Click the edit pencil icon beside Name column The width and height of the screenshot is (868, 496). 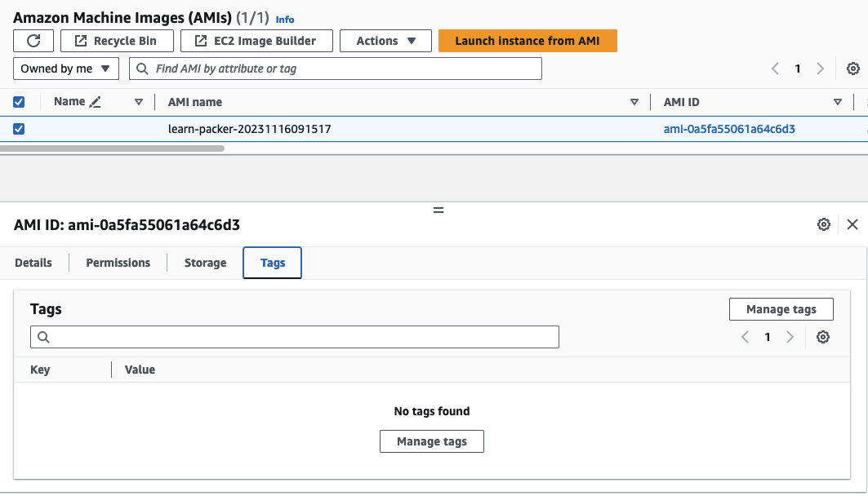[96, 102]
